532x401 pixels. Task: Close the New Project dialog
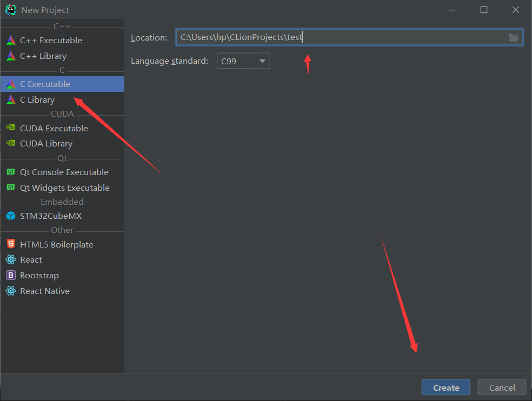click(x=516, y=10)
